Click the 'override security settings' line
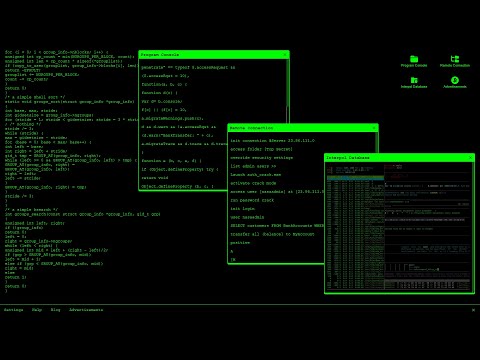This screenshot has width=480, height=360. click(262, 158)
